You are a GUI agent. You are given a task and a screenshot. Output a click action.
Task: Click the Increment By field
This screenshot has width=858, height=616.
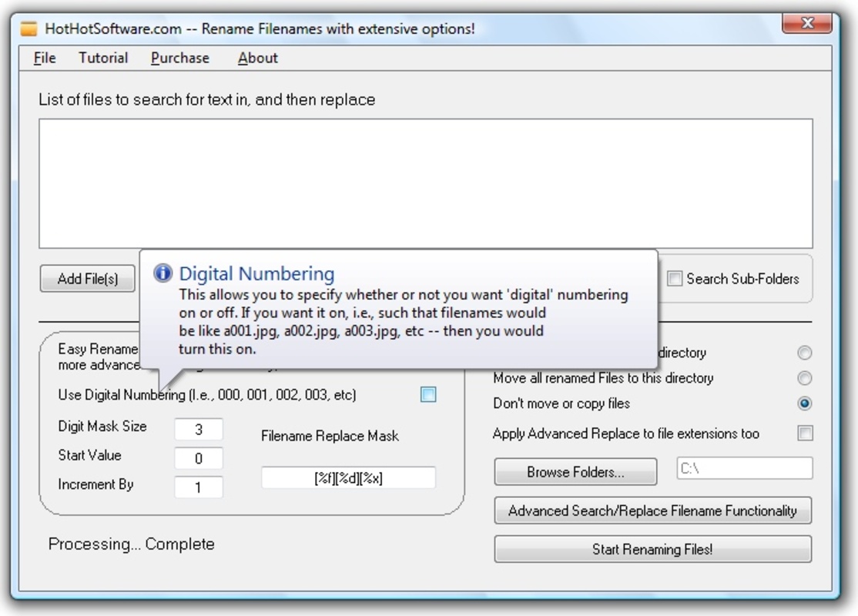click(x=199, y=487)
